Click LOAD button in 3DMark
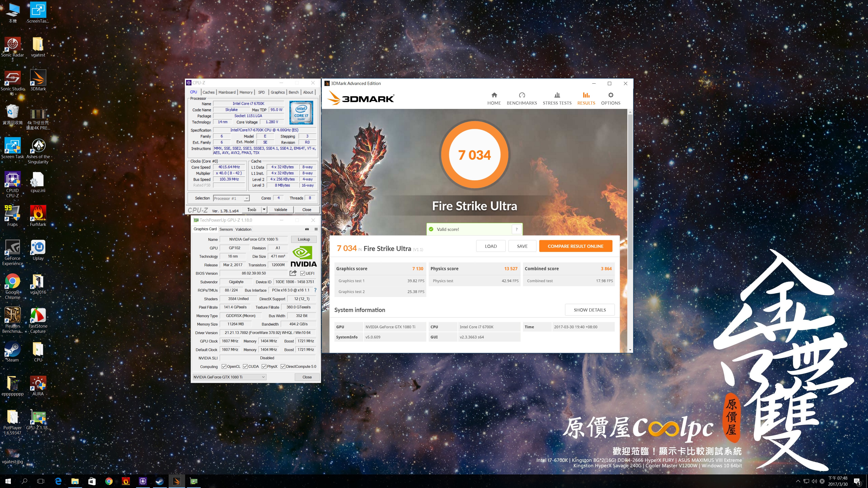This screenshot has width=868, height=488. (x=491, y=246)
